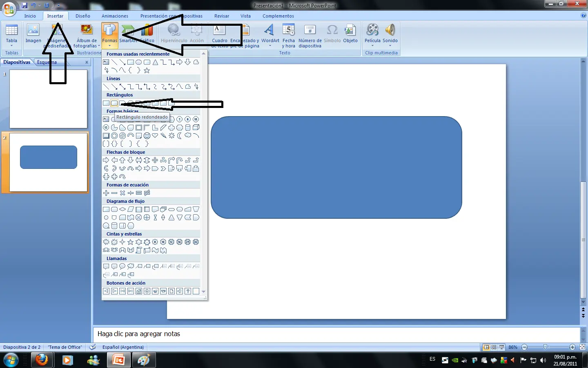This screenshot has height=368, width=588.
Task: Choose the Information action button
Action: pos(147,291)
